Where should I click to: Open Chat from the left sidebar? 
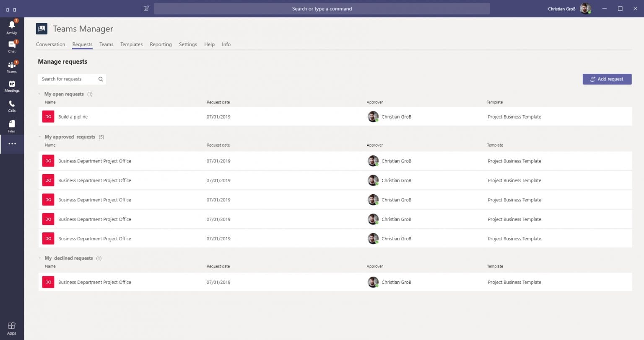click(12, 47)
